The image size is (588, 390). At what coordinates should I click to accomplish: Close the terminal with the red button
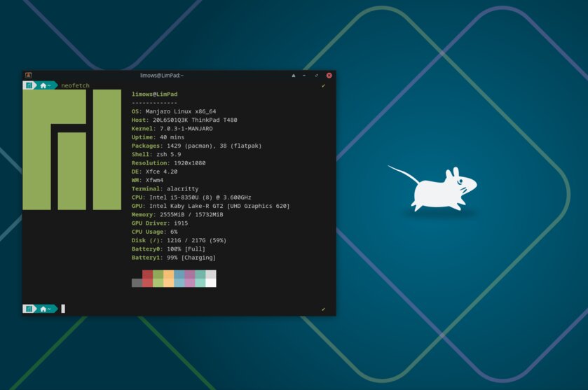329,76
